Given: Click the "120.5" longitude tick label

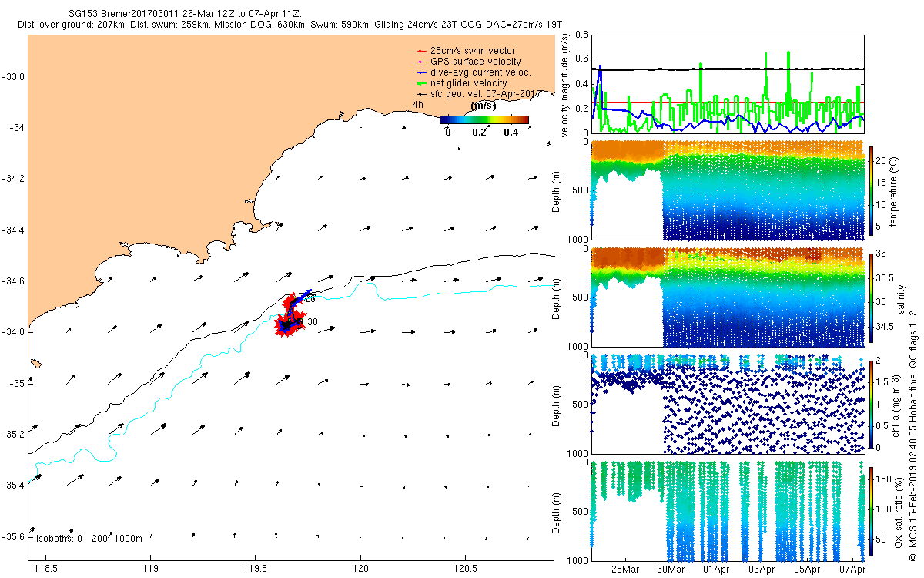Looking at the screenshot, I should point(465,569).
